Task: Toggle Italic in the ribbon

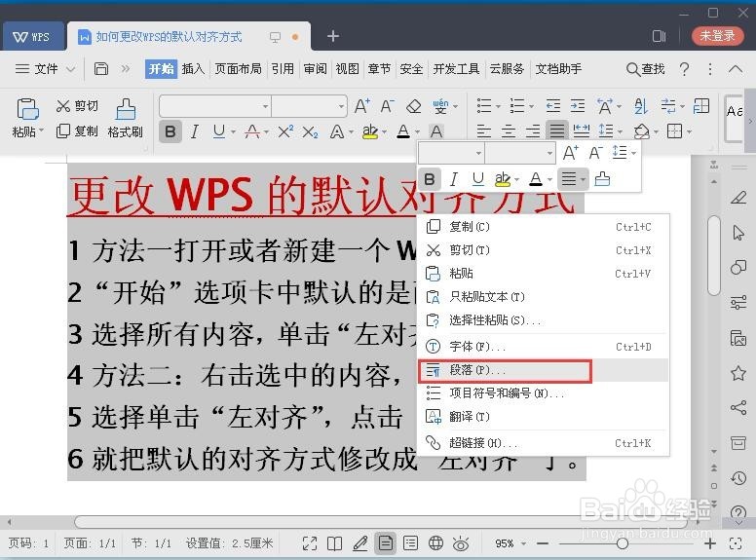Action: (194, 131)
